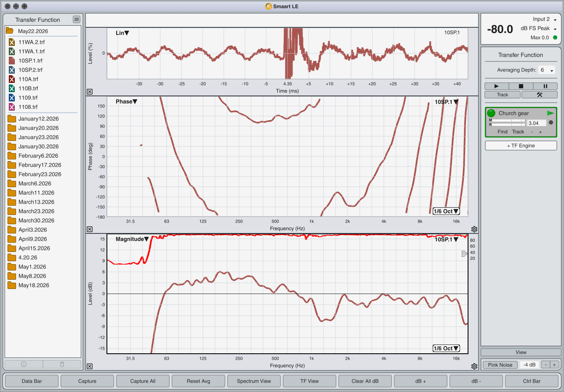Open the Transfer Function data bar menu icon

76,19
